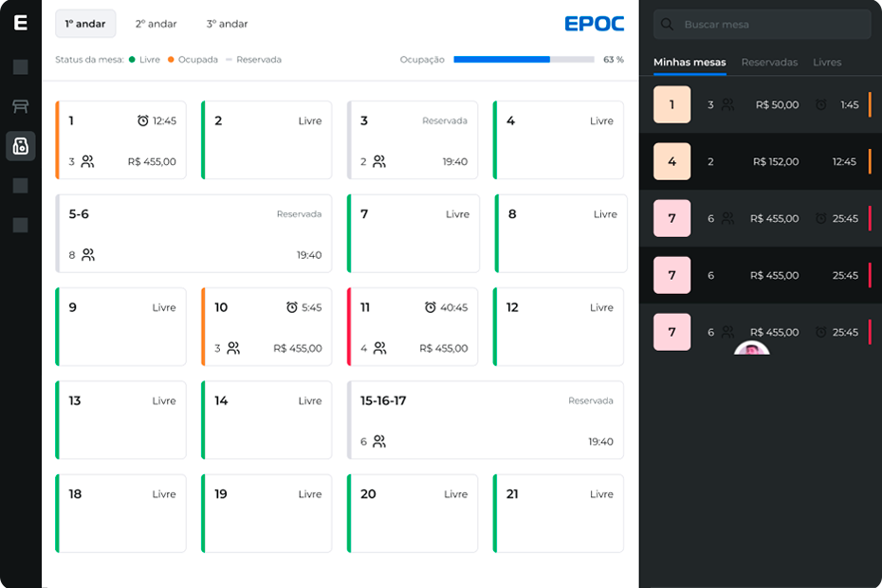882x588 pixels.
Task: Open the reserved table 5-6 card
Action: click(x=193, y=233)
